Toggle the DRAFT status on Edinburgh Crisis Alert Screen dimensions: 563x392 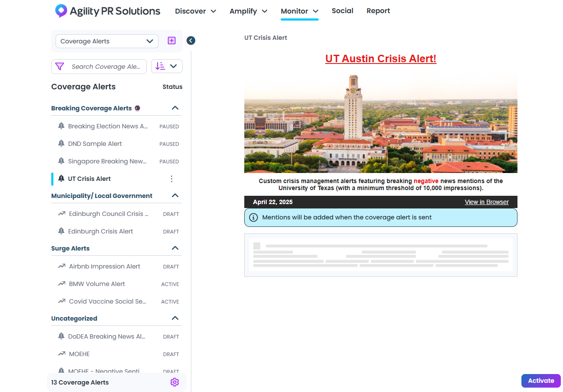coord(171,231)
